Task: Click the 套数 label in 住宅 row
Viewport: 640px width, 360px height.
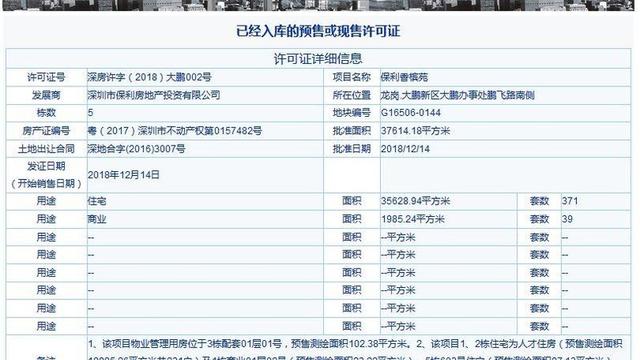Action: pyautogui.click(x=539, y=201)
